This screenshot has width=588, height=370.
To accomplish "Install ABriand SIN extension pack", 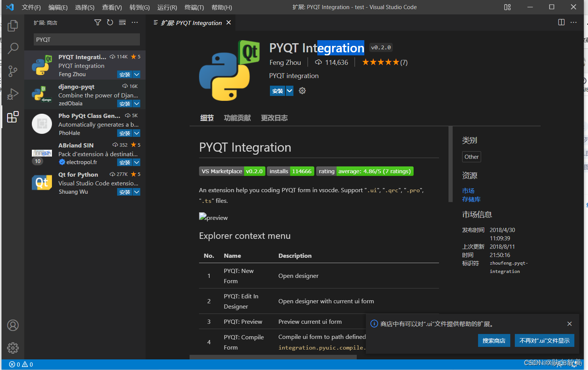I will click(125, 162).
